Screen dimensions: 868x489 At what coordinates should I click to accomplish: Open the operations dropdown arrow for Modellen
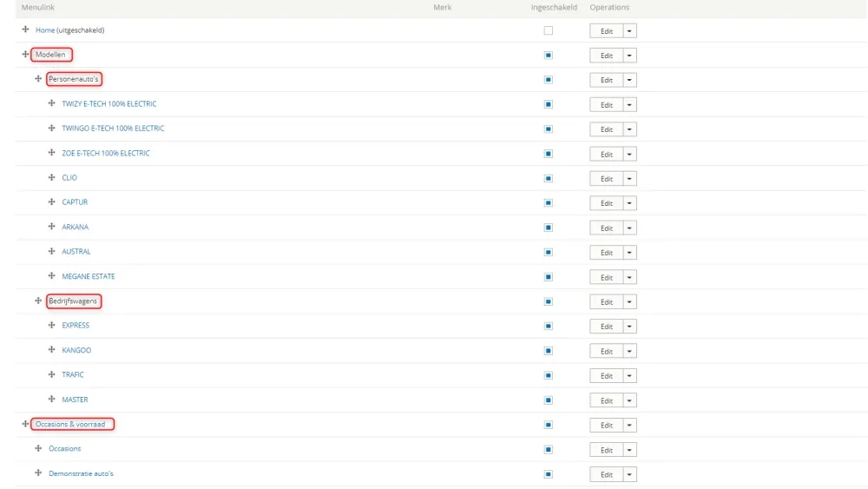coord(629,56)
